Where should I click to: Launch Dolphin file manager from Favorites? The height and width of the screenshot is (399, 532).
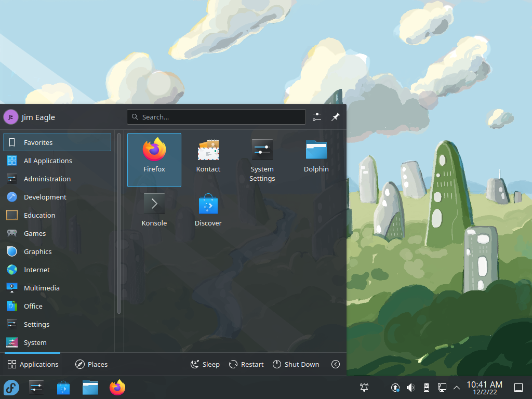(x=316, y=160)
